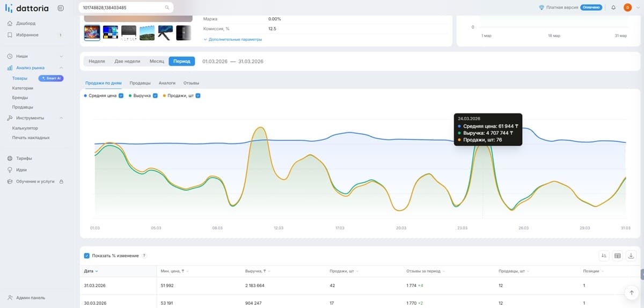
Task: Select Неделя period
Action: 97,61
